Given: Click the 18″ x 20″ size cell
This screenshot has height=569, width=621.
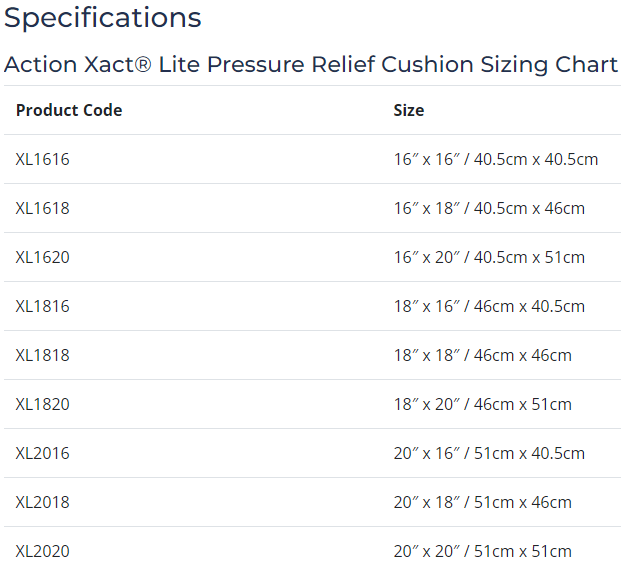Looking at the screenshot, I should (482, 404).
